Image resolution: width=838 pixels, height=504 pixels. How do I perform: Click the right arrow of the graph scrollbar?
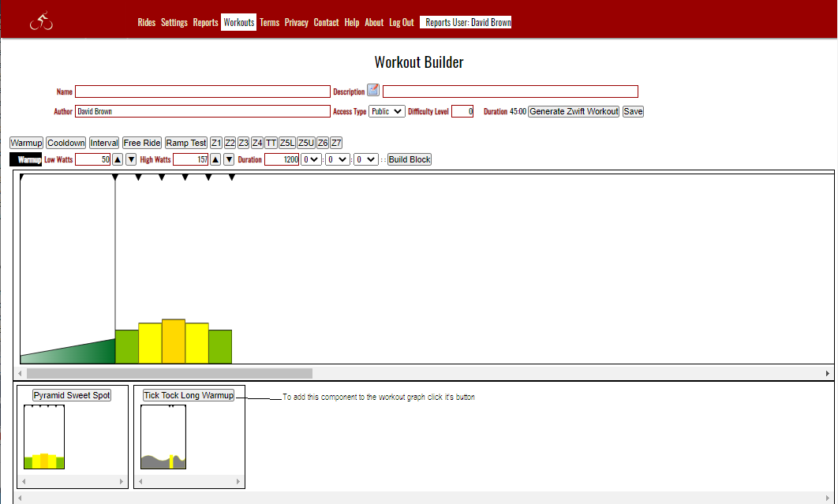point(828,373)
